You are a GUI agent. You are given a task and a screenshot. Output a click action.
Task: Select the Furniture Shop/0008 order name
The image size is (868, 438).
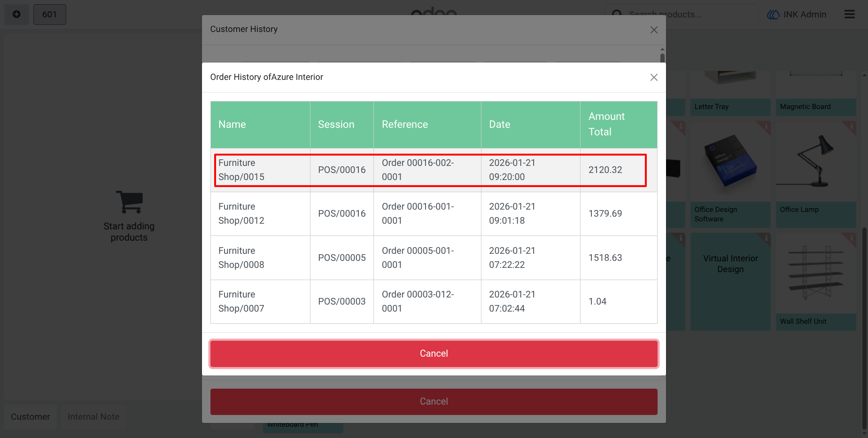coord(241,258)
